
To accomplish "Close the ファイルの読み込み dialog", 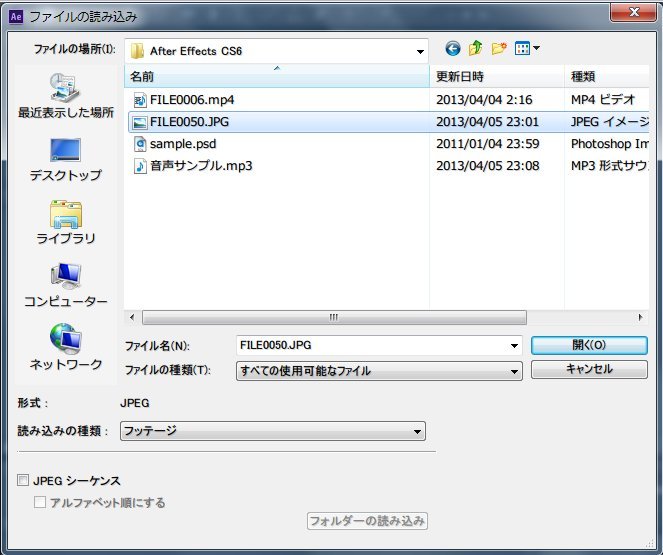I will [x=633, y=12].
